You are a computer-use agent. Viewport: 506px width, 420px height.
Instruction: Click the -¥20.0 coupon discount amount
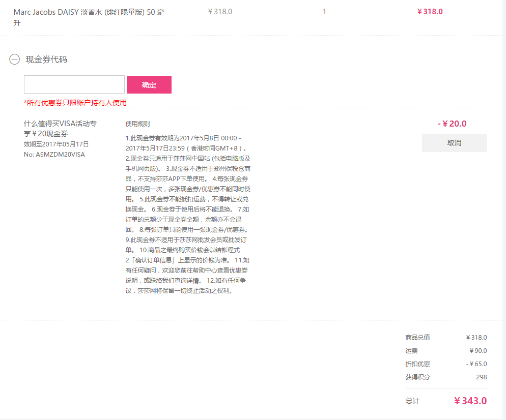(452, 124)
